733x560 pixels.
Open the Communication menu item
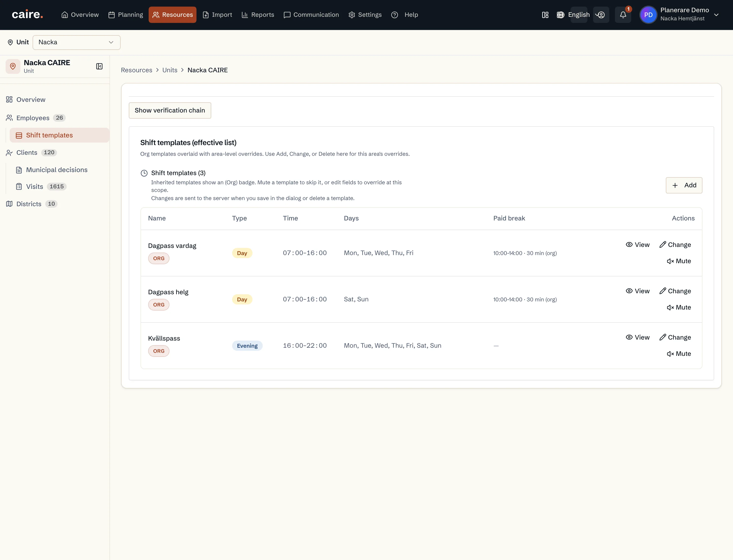click(x=311, y=15)
